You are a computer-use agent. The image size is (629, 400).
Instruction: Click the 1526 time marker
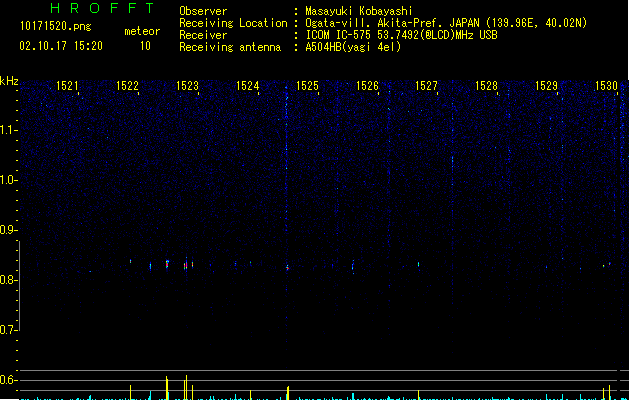pos(367,86)
